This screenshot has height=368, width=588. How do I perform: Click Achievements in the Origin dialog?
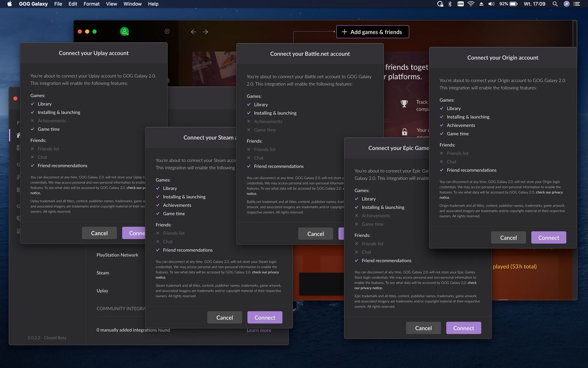(461, 125)
